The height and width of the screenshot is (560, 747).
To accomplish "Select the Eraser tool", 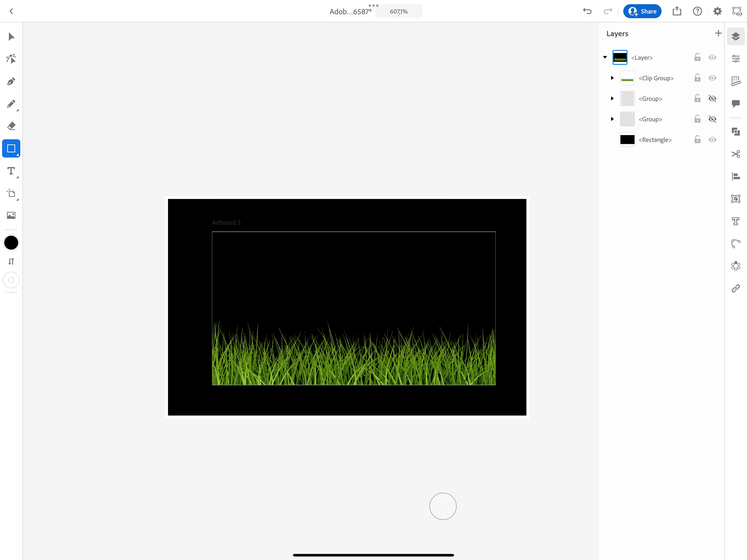I will tap(11, 126).
